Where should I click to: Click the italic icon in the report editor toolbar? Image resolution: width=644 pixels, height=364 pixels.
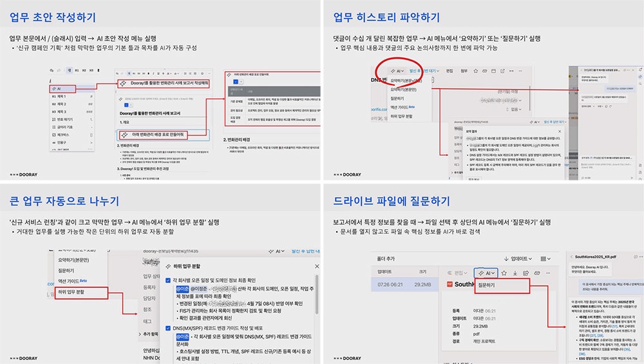coord(153,73)
